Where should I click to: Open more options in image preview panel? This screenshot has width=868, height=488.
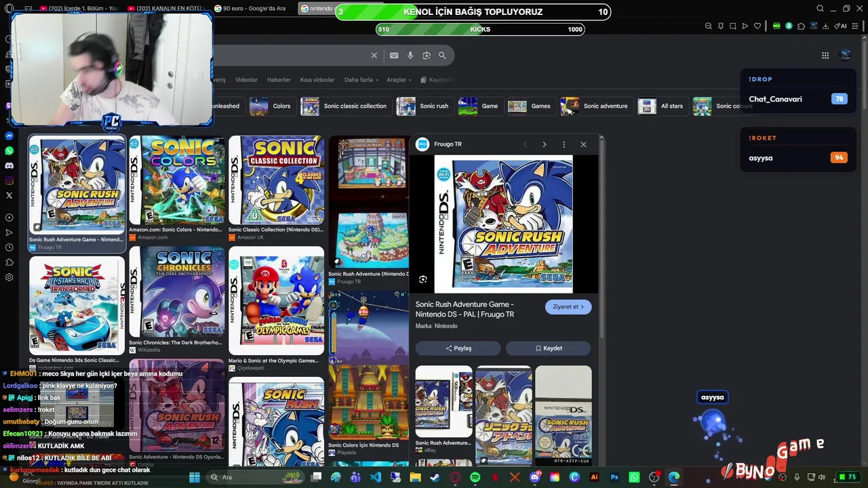pyautogui.click(x=564, y=144)
